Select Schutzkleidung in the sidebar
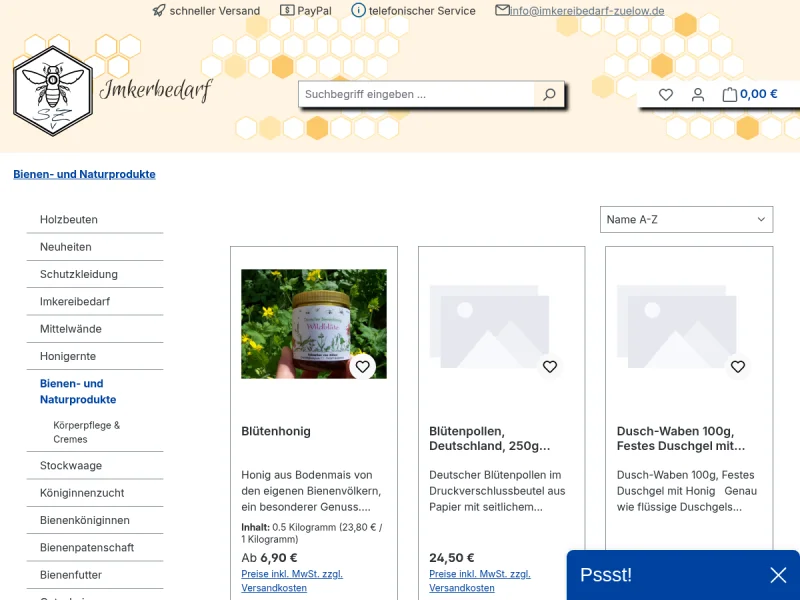Image resolution: width=800 pixels, height=600 pixels. tap(79, 274)
